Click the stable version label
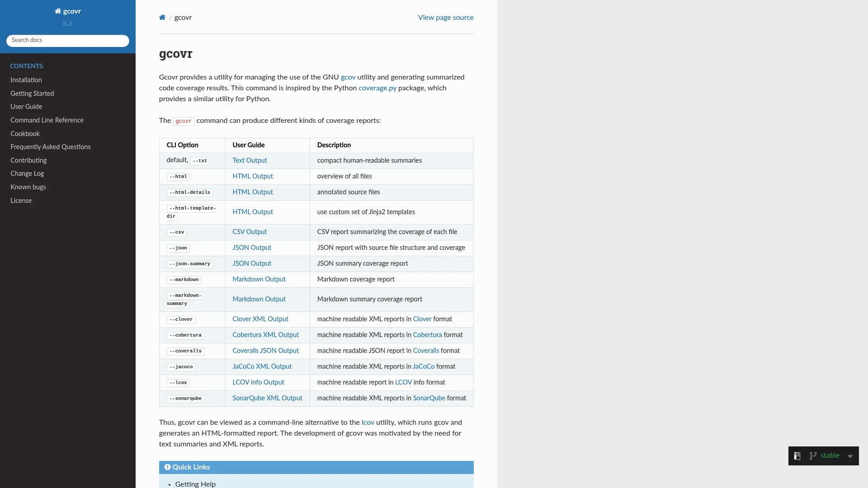 830,456
